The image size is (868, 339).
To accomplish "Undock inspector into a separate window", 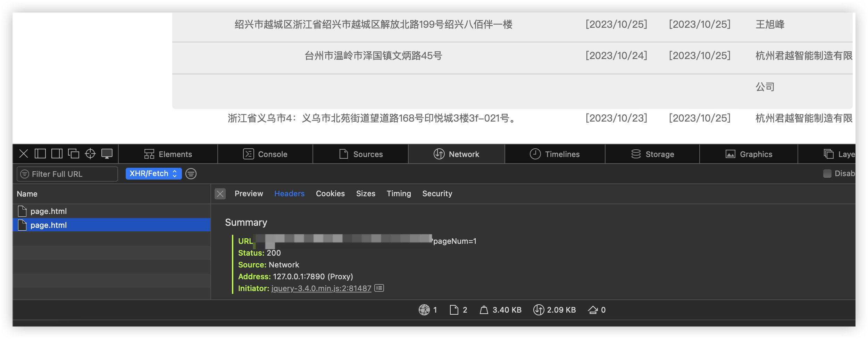I will point(74,154).
